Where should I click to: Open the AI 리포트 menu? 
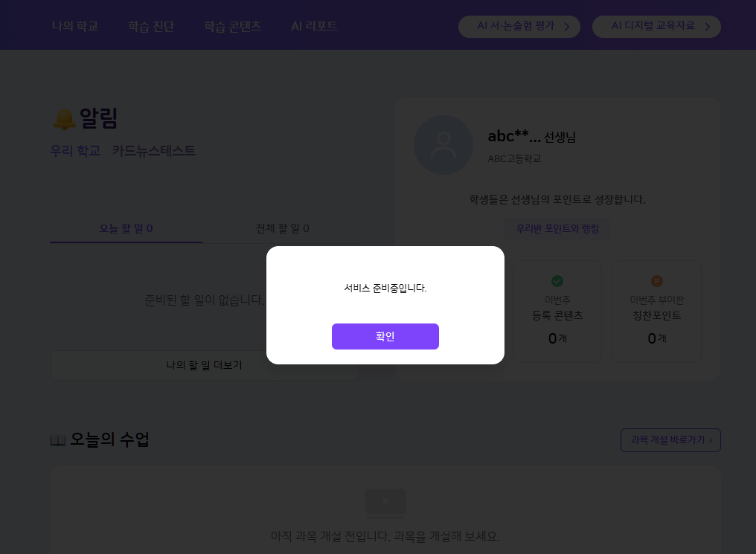[314, 26]
